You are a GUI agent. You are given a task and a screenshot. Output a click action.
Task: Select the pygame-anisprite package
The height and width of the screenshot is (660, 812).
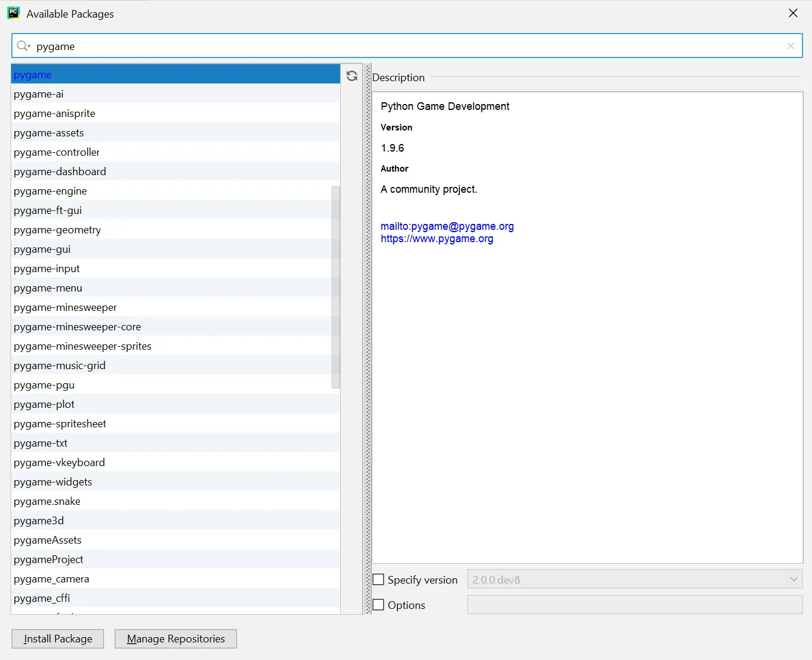[176, 113]
